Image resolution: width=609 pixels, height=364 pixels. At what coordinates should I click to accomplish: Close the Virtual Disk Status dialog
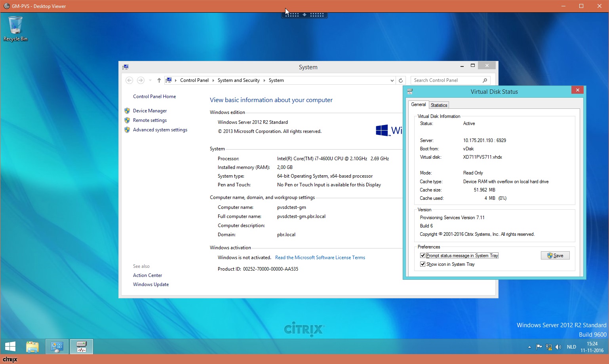pos(577,90)
